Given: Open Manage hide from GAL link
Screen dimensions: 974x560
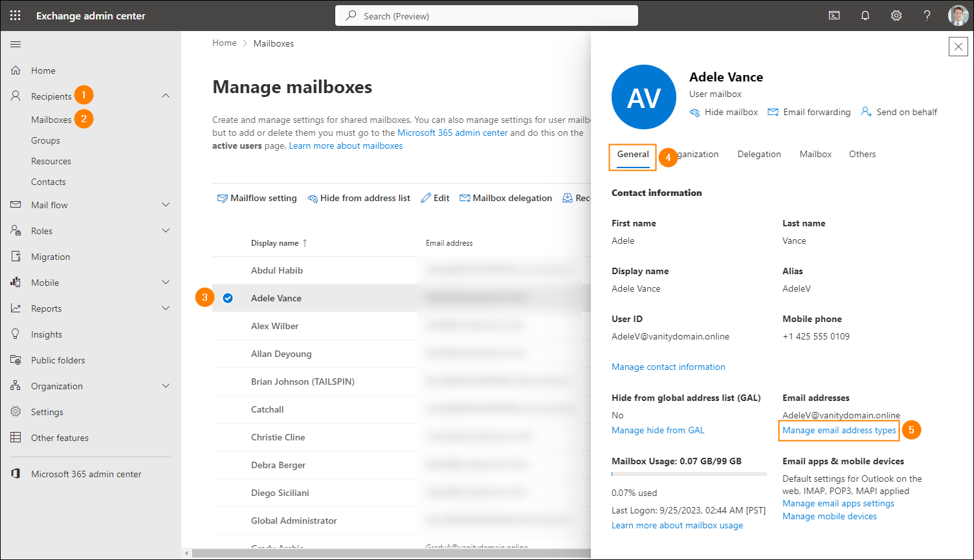Looking at the screenshot, I should [x=658, y=430].
